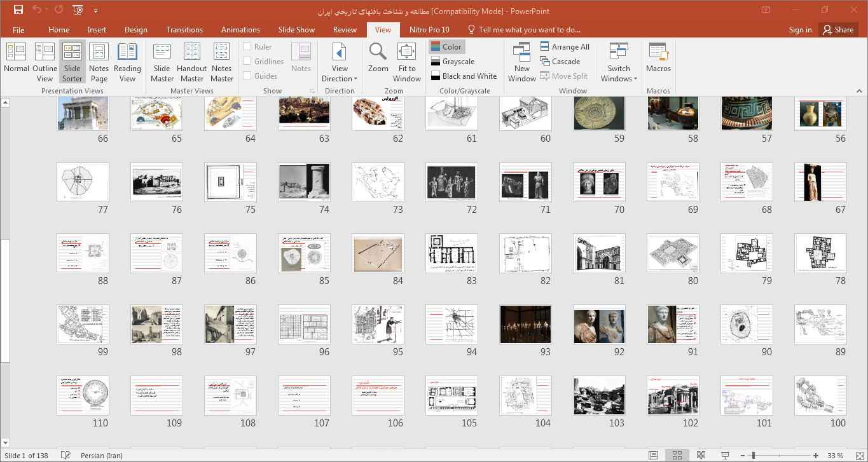Select slide 84 thumbnail
Viewport: 868px width, 462px height.
[378, 253]
